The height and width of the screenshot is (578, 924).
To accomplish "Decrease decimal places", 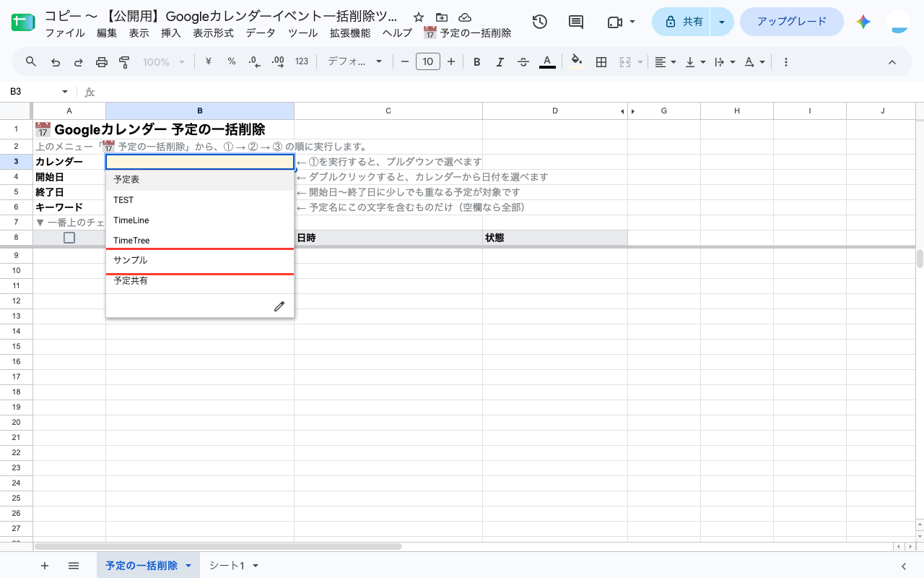I will (254, 61).
